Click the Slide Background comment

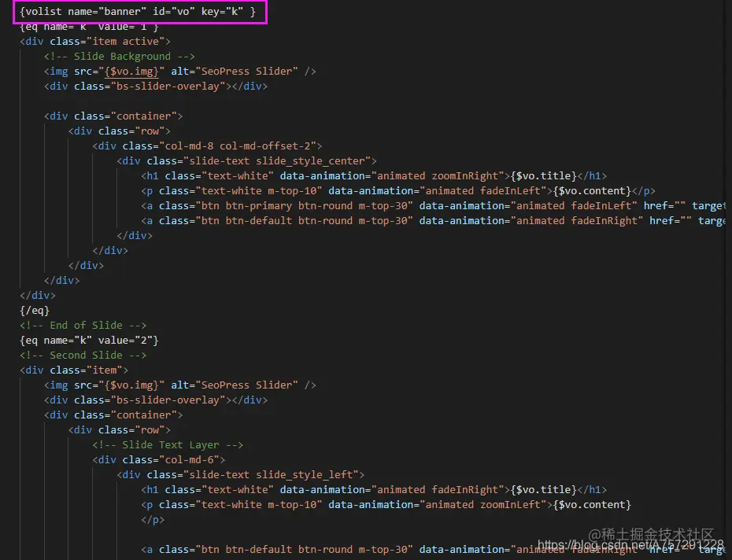pyautogui.click(x=120, y=57)
